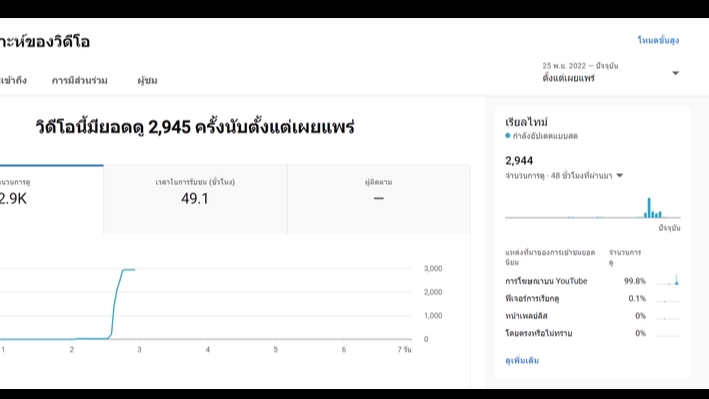Click the กำลังอัปเดตแบบสด live update indicator
The image size is (709, 399).
[x=542, y=136]
